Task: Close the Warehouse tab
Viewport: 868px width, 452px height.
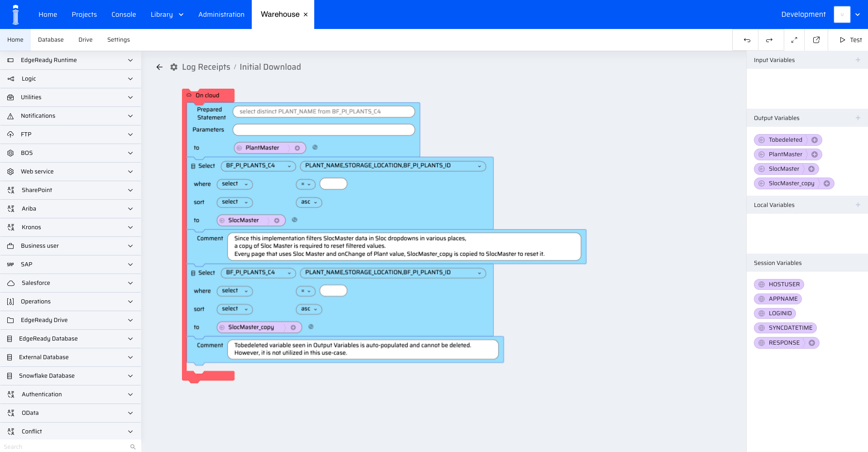Action: (306, 14)
